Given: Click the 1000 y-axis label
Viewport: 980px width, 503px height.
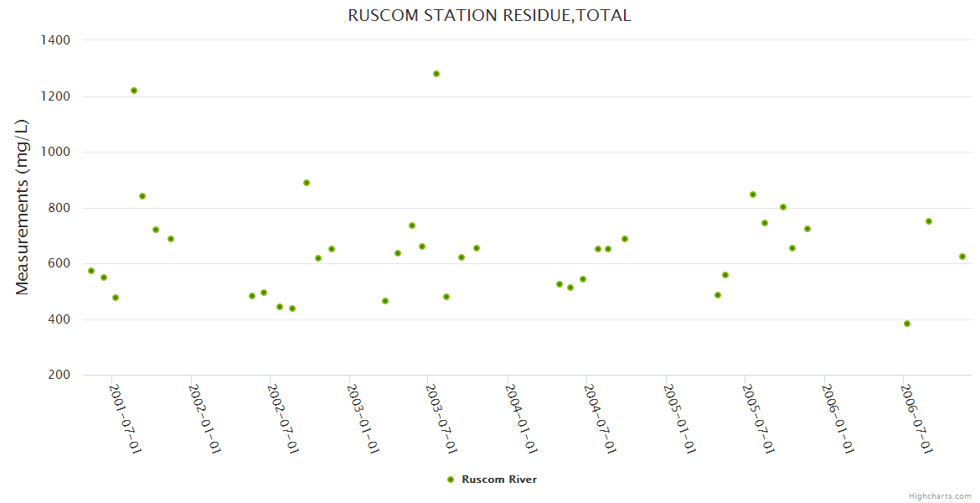Looking at the screenshot, I should [x=56, y=152].
